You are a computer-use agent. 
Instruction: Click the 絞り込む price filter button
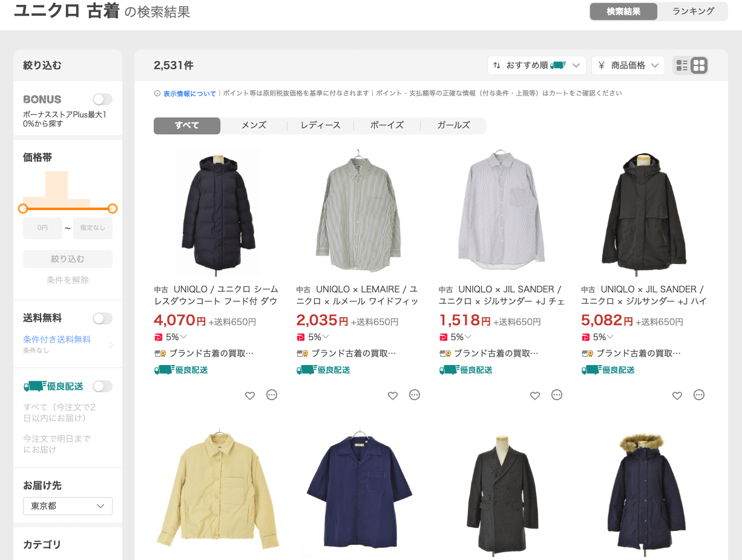[x=68, y=259]
